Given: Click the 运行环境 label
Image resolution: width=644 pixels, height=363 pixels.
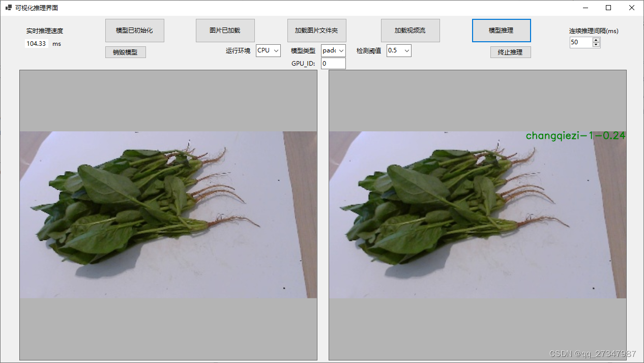Looking at the screenshot, I should (x=238, y=51).
